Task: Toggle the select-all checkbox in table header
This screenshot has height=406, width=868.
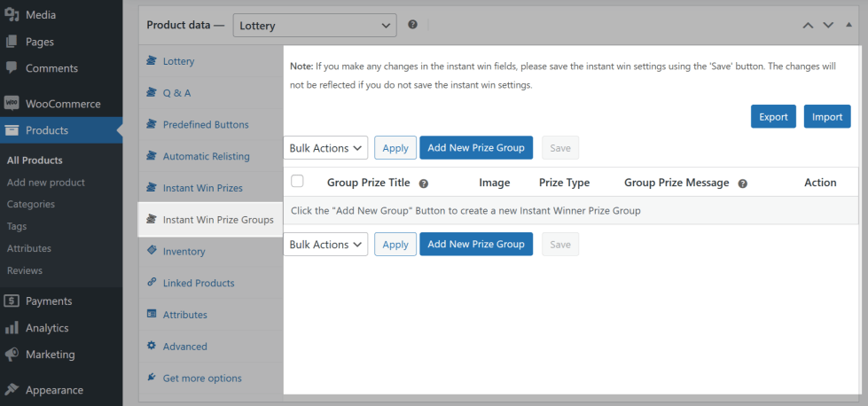Action: pos(298,182)
